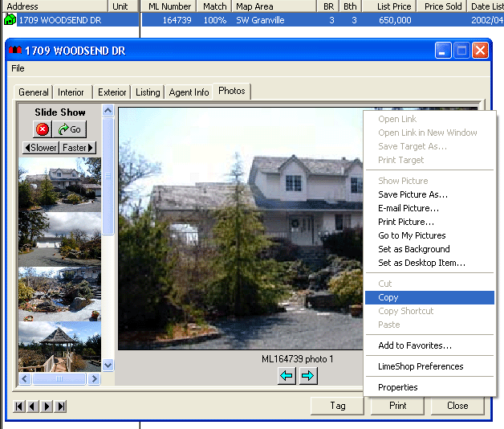Click the red icon in window title bar
This screenshot has height=429, width=504.
15,50
